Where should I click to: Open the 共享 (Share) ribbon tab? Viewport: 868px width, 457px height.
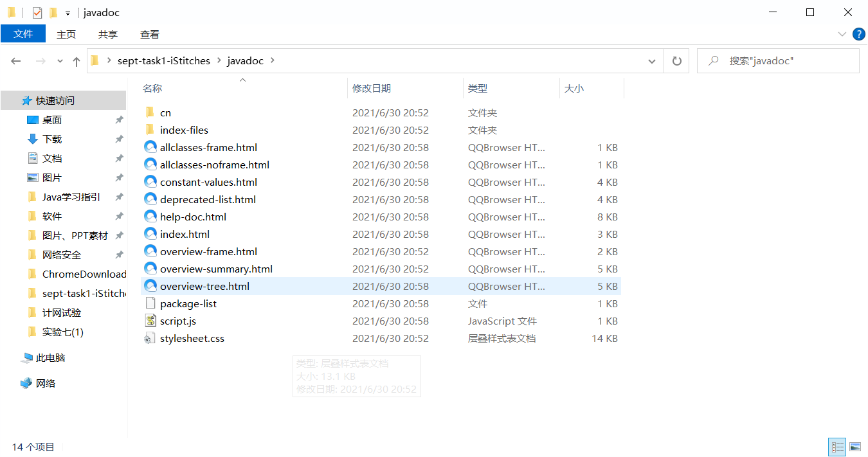[x=108, y=34]
